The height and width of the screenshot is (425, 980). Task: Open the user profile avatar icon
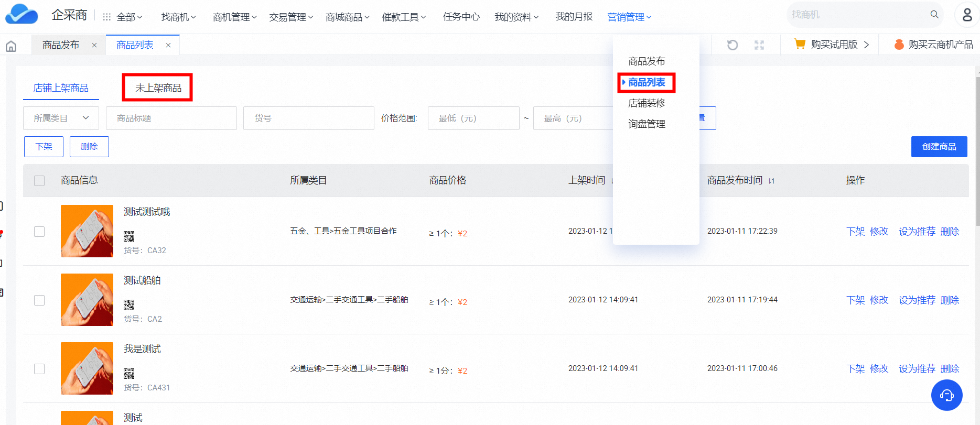(x=967, y=15)
